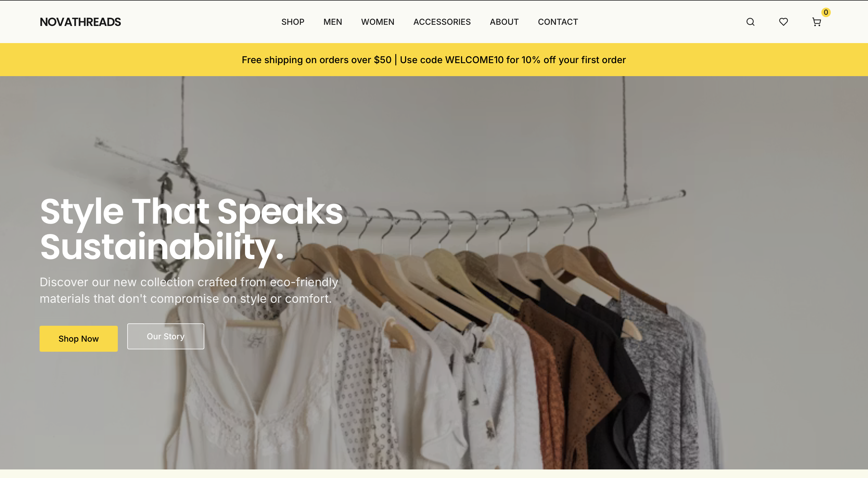Open the shopping cart icon
868x478 pixels.
[x=816, y=22]
